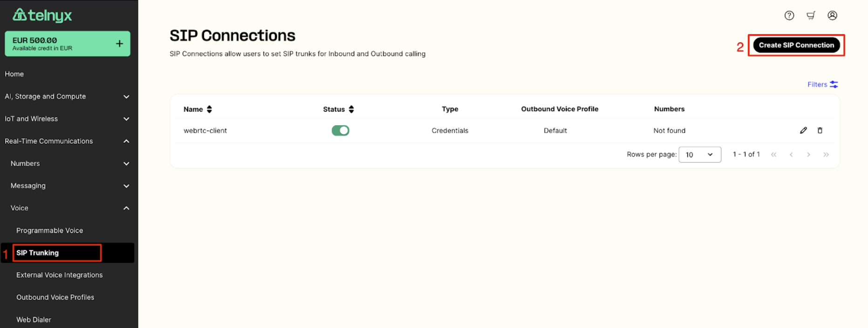Edit webrtc-client with the pencil icon
868x328 pixels.
803,130
